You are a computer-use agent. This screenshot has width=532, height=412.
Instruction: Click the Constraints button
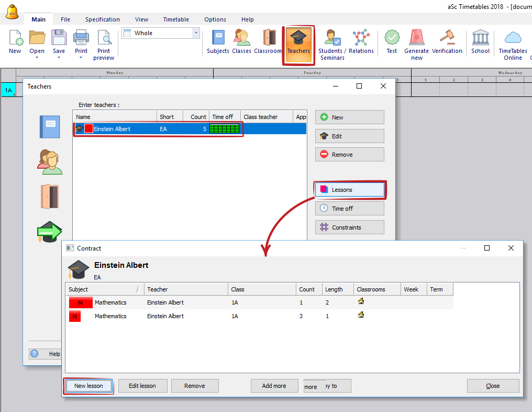[349, 227]
